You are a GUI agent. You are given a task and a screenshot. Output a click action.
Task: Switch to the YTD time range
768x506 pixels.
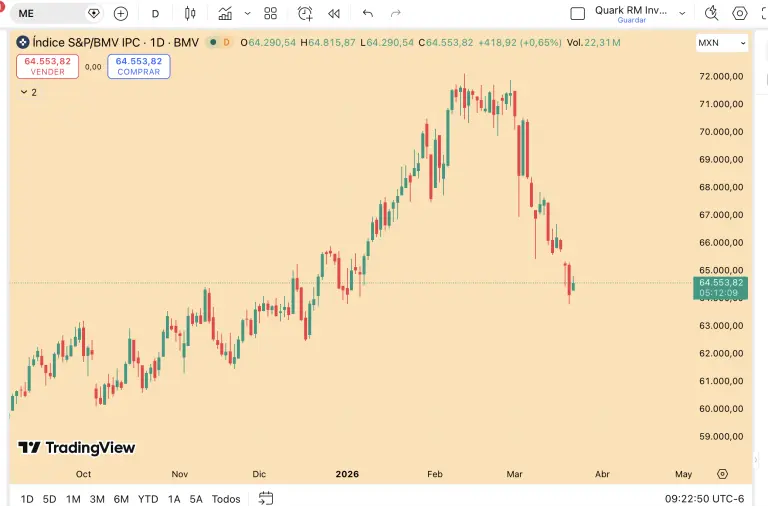click(148, 499)
